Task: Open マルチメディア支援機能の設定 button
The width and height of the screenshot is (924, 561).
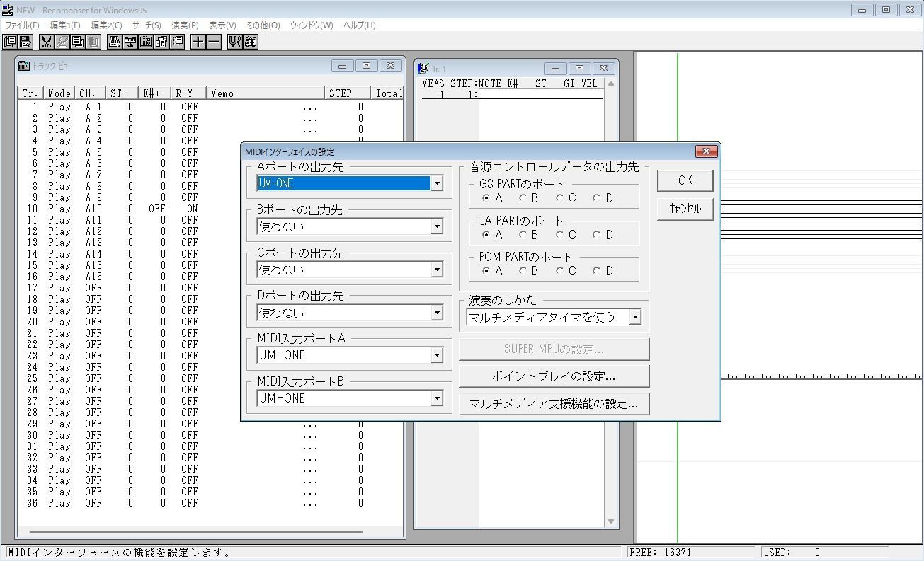Action: 554,404
